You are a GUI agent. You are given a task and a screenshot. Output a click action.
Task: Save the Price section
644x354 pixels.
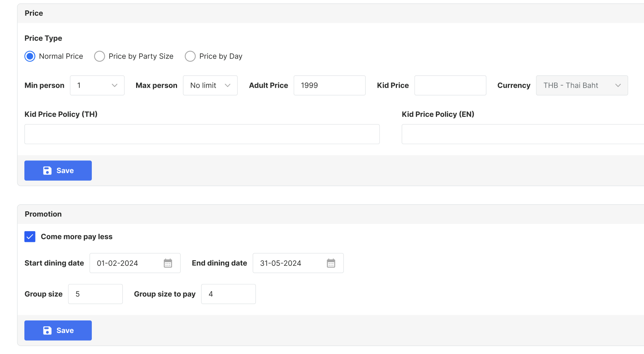58,171
